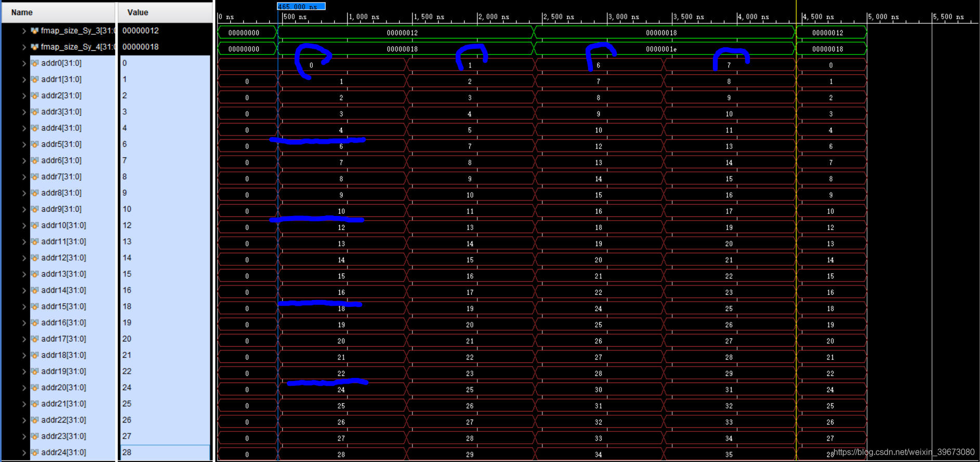Click the addr6[31:0] signal icon
The width and height of the screenshot is (980, 462).
pos(35,161)
